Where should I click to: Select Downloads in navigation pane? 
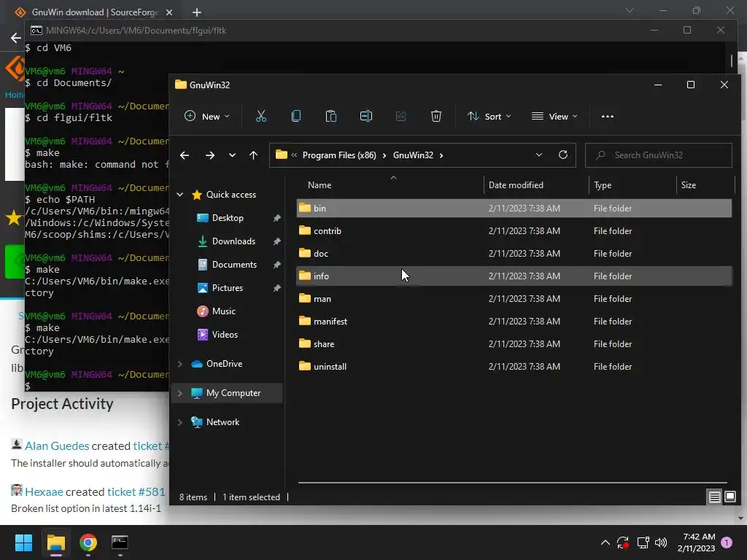[233, 241]
